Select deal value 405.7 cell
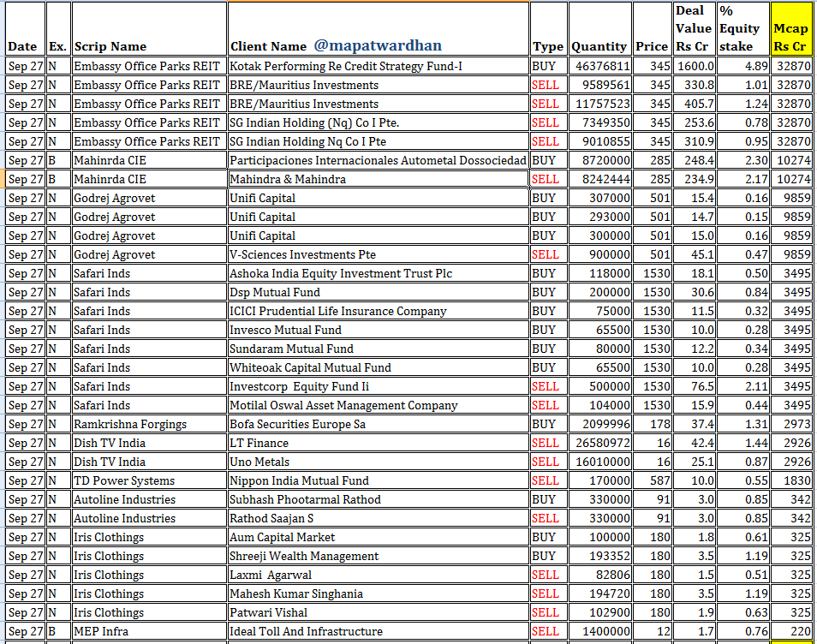817x644 pixels. [695, 104]
